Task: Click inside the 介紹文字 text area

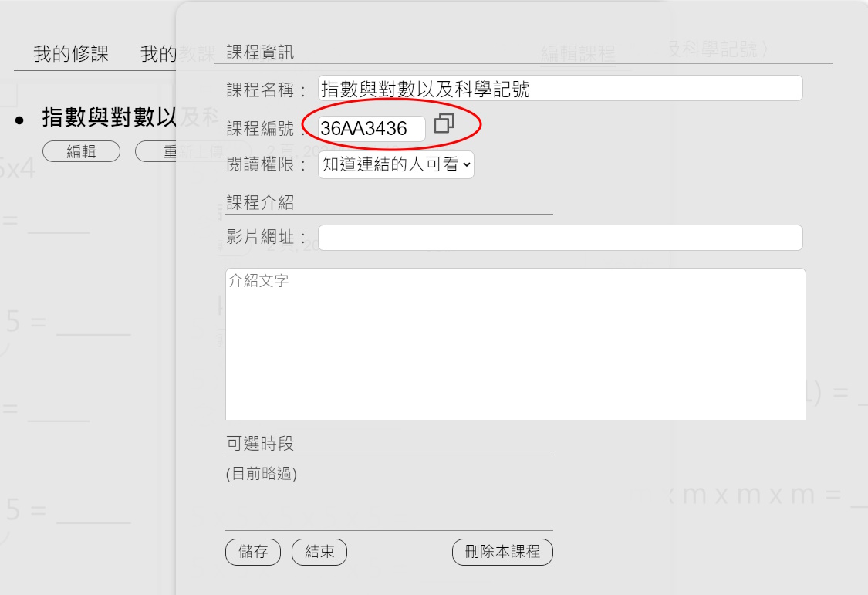Action: point(515,343)
